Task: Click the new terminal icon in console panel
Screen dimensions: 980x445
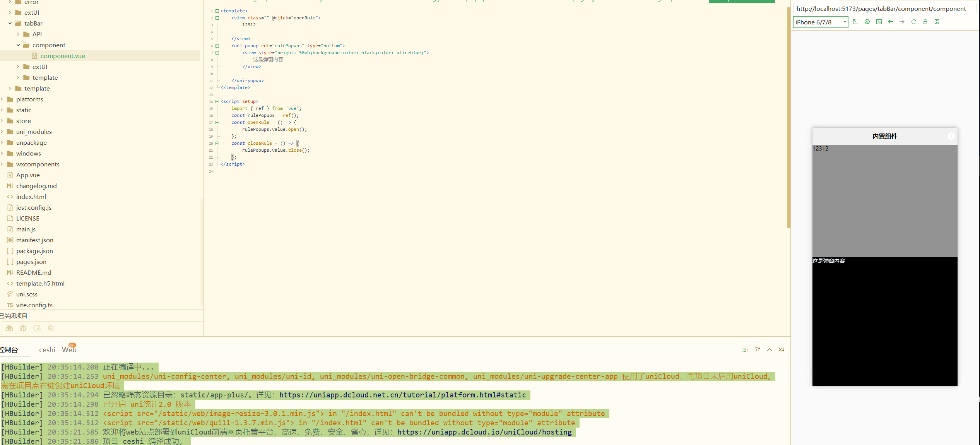Action: (x=757, y=350)
